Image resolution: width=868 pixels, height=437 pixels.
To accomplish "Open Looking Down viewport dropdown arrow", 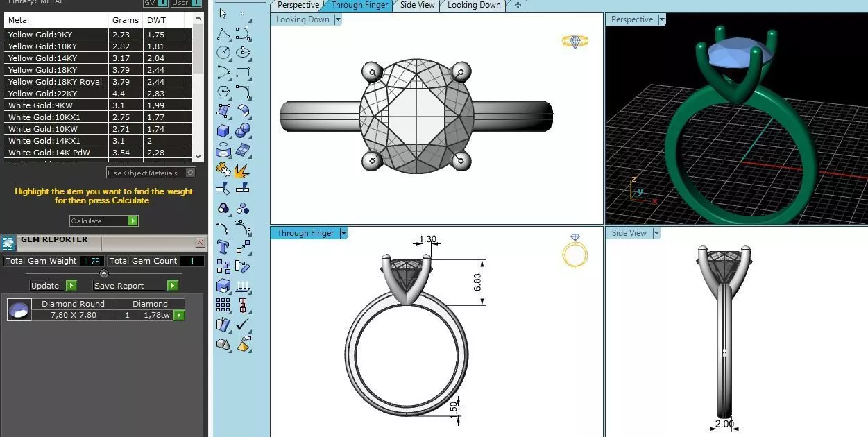I will (x=338, y=19).
